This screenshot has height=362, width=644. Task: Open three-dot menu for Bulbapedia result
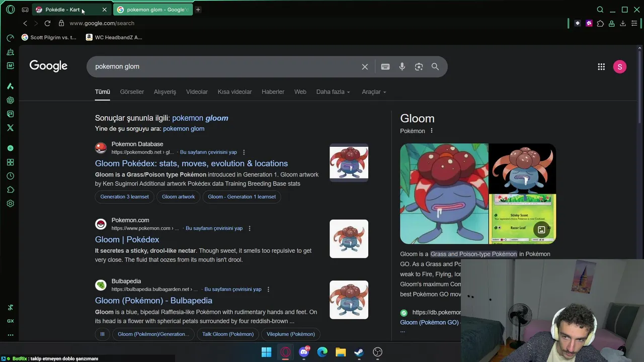pos(268,290)
